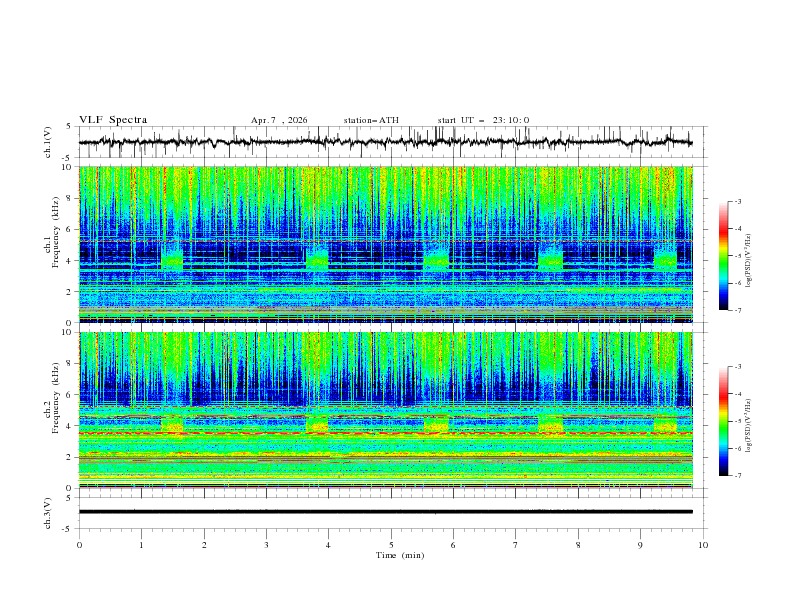
Task: Click the "log(PSD)(V²/Hz)" label beside ch.1 color bar
Action: tap(749, 261)
